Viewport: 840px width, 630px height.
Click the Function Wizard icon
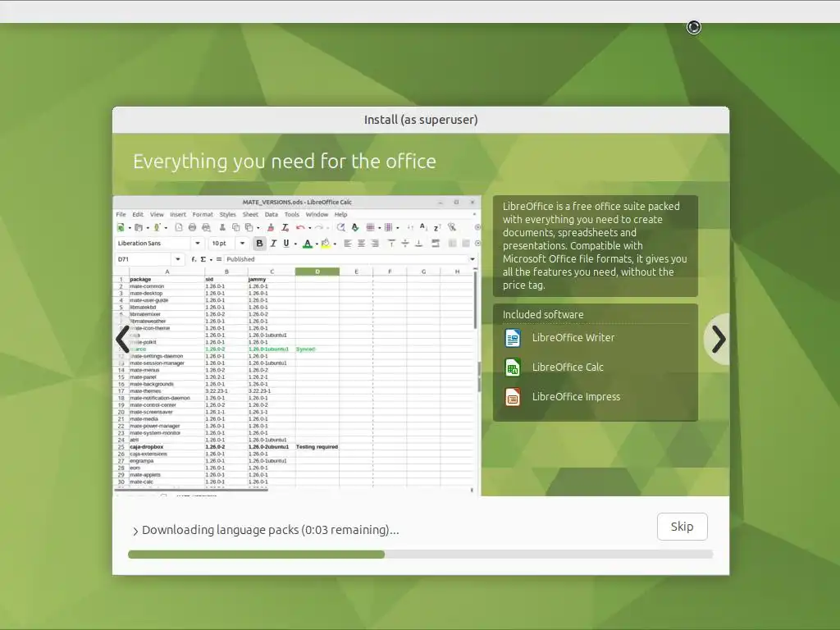(x=194, y=259)
